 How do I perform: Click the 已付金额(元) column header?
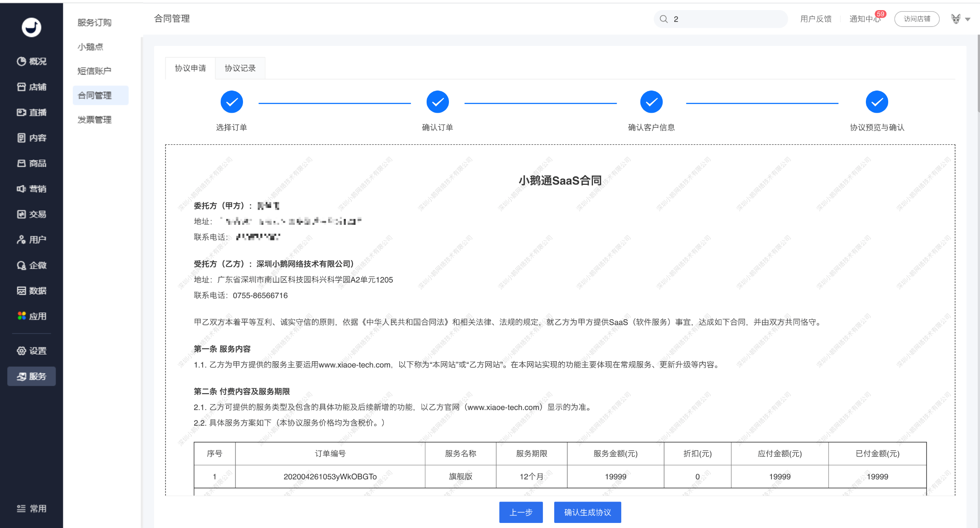coord(878,454)
